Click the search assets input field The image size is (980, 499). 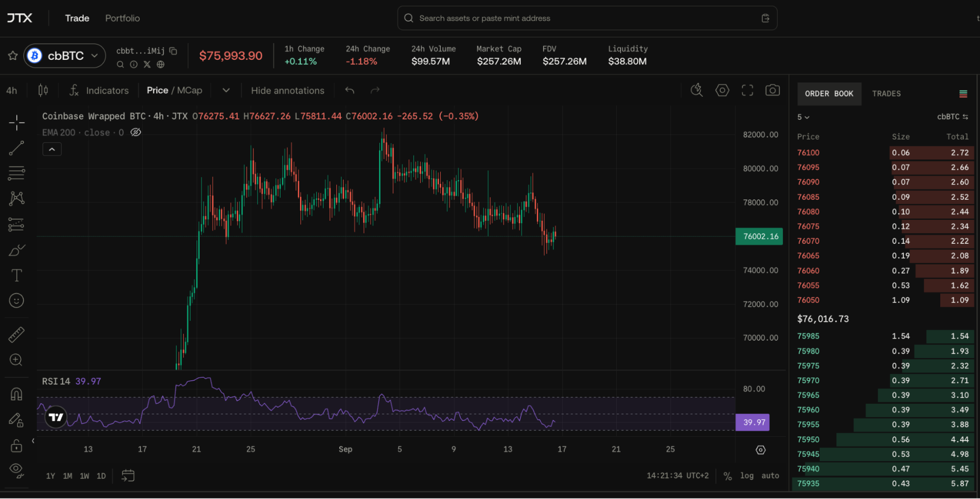587,18
